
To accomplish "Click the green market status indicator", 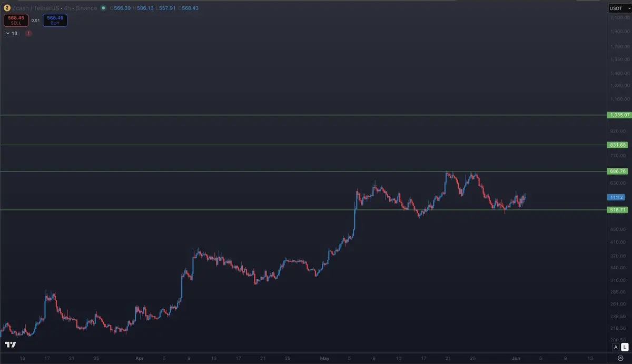I will [x=103, y=8].
